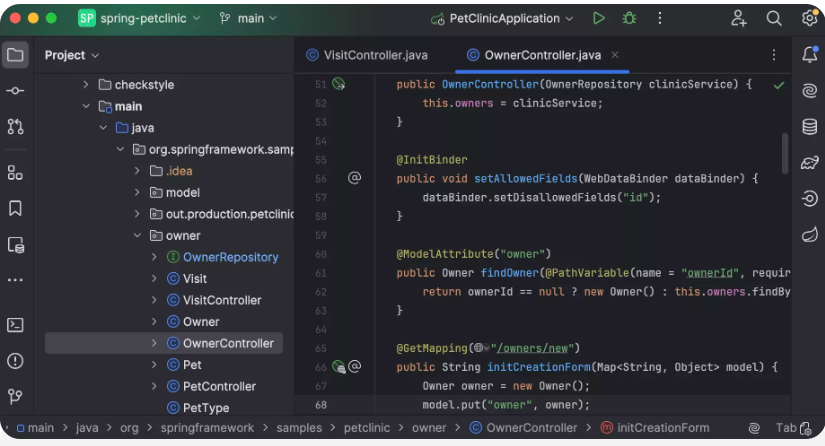The image size is (825, 446).
Task: Click the green inspections checkmark widget
Action: [x=779, y=85]
